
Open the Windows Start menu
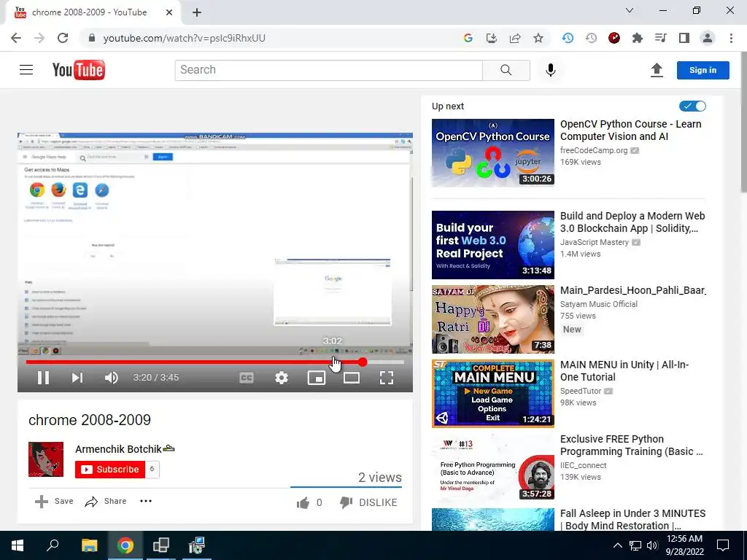18,545
